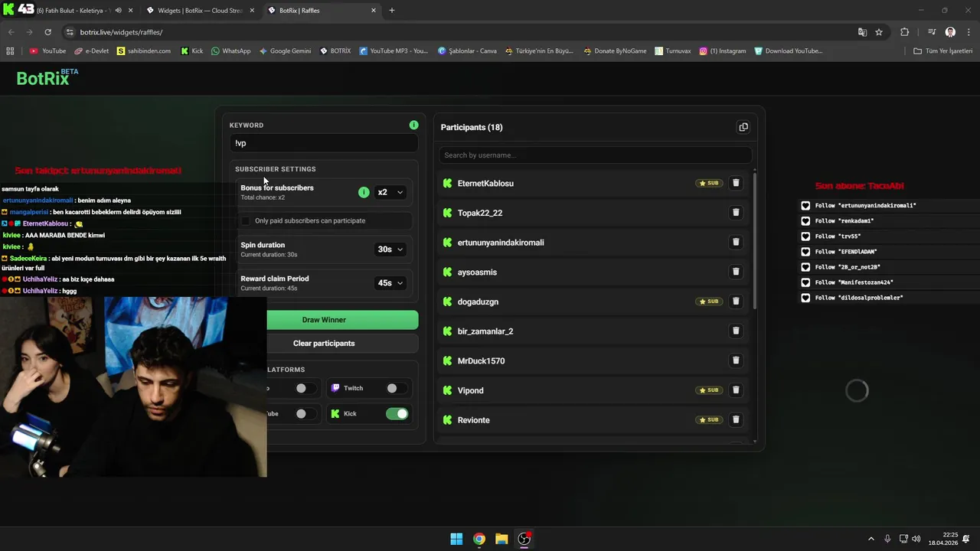The width and height of the screenshot is (980, 551).
Task: Open the WhatsApp bookmark
Action: click(x=230, y=51)
